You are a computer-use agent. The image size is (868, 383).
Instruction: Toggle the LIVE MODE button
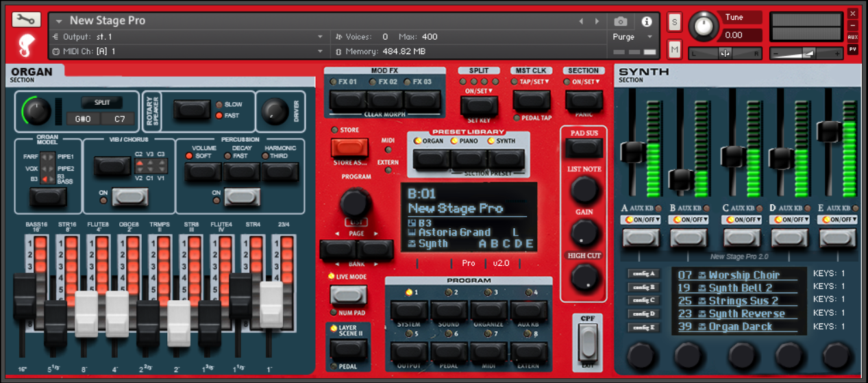(x=349, y=295)
